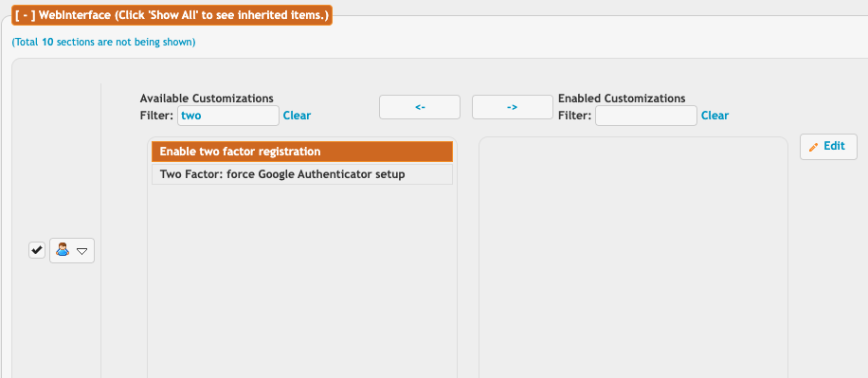The width and height of the screenshot is (868, 378).
Task: Open the user icon dropdown menu
Action: pos(72,251)
